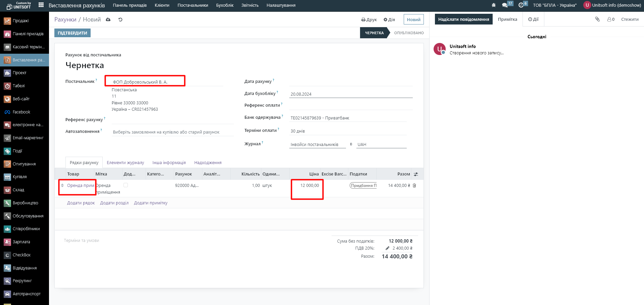Switch to the Елементи журналу tab

[125, 163]
